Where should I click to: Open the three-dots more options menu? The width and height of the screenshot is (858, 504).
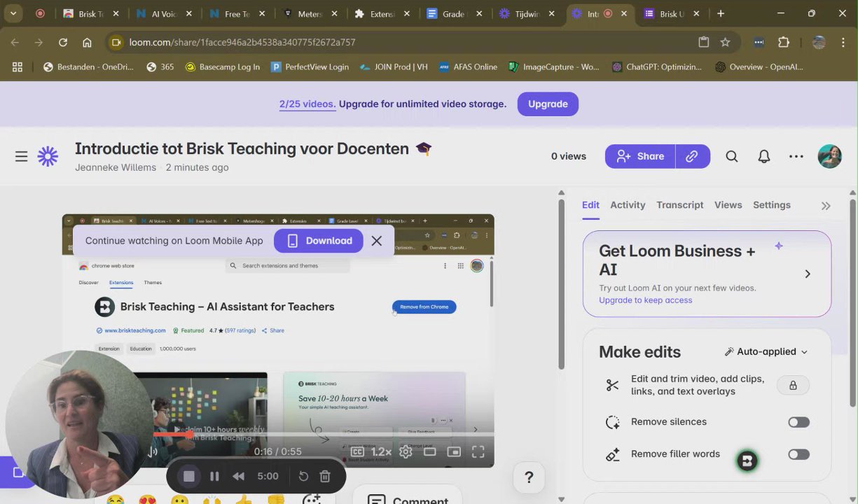(796, 157)
